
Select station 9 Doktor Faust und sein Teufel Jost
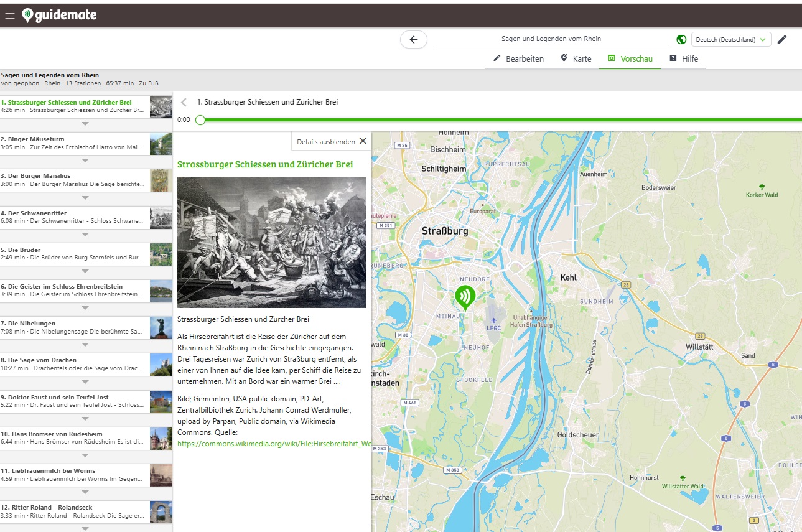coord(86,401)
